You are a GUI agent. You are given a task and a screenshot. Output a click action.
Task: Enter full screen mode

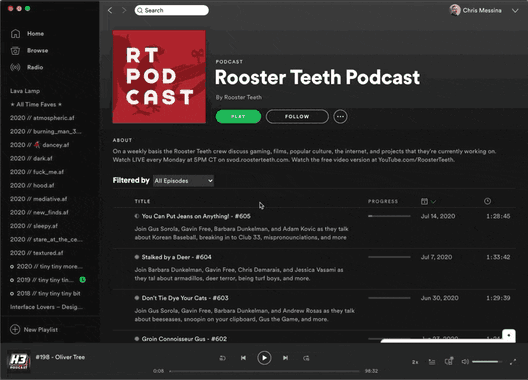(513, 362)
